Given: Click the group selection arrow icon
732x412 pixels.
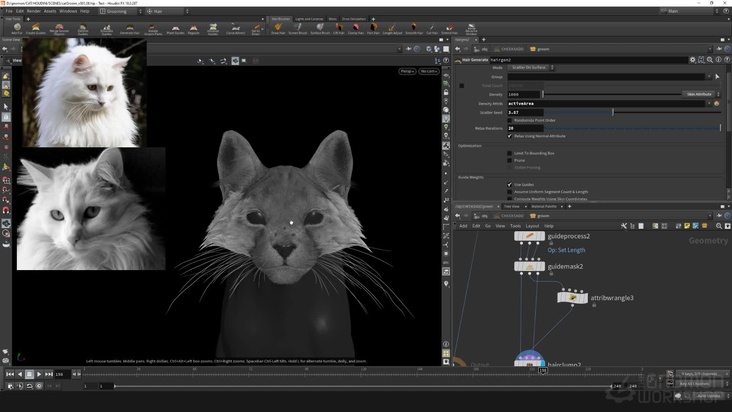Looking at the screenshot, I should pyautogui.click(x=716, y=76).
